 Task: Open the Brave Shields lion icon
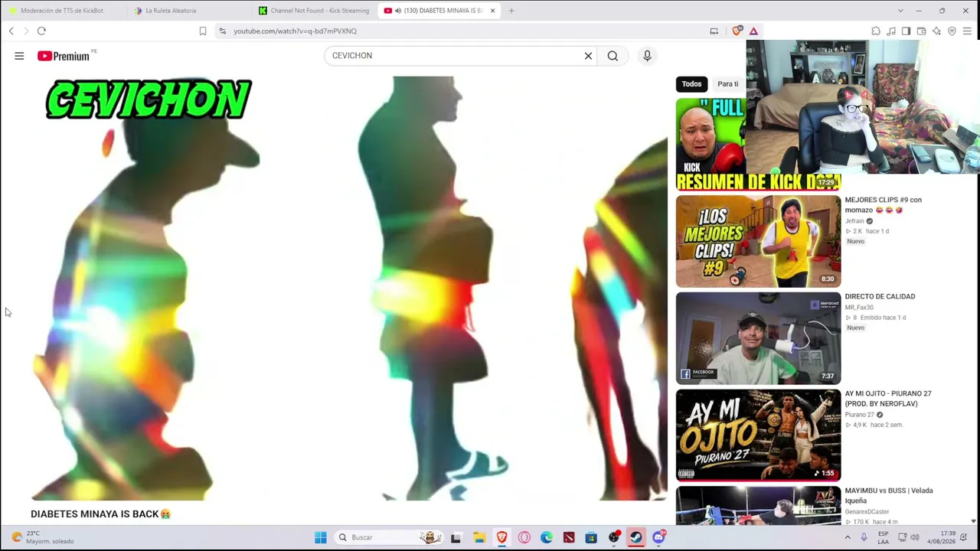click(737, 31)
